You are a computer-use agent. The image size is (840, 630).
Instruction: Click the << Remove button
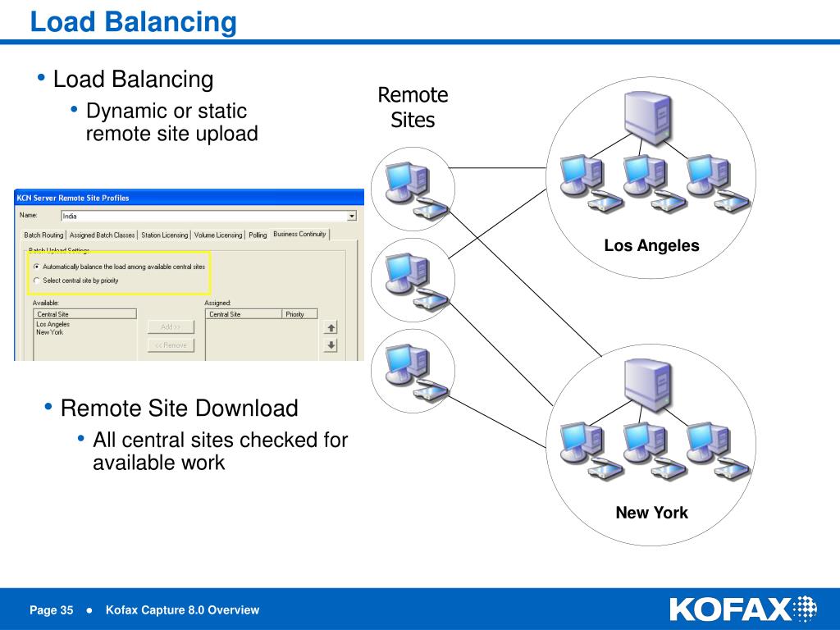pos(171,345)
